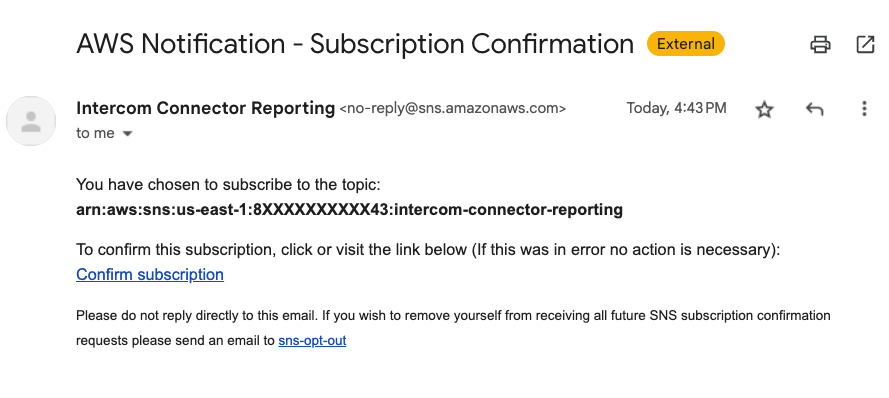Click the no-reply@sns.amazonaws.com sender address
Viewport: 889px width, 398px height.
click(x=452, y=108)
